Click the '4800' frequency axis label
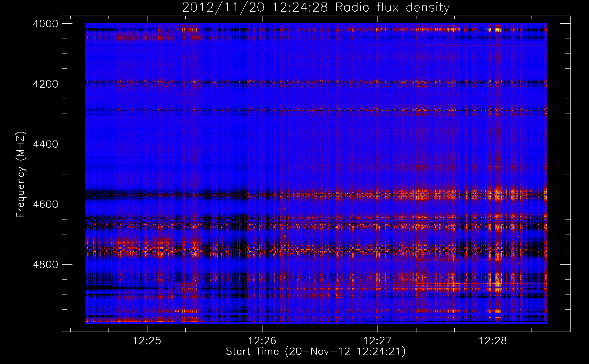The width and height of the screenshot is (589, 364). [46, 264]
